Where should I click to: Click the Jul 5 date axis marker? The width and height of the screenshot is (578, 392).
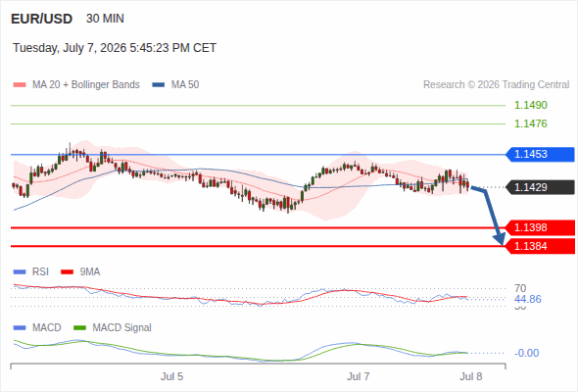[x=171, y=376]
